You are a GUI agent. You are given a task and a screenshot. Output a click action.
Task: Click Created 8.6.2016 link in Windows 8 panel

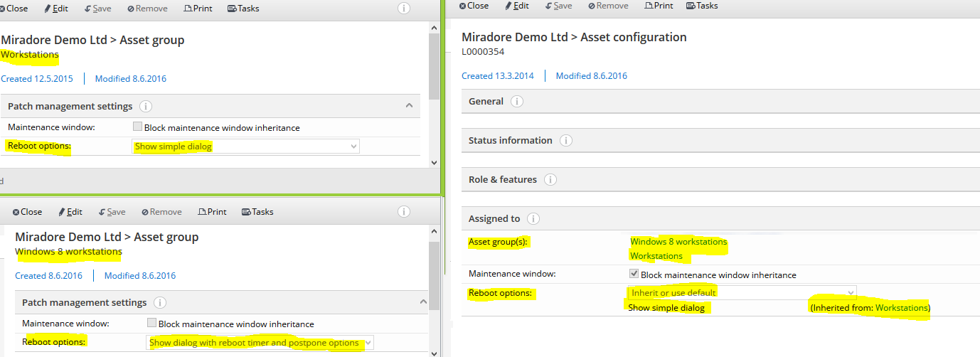(48, 276)
